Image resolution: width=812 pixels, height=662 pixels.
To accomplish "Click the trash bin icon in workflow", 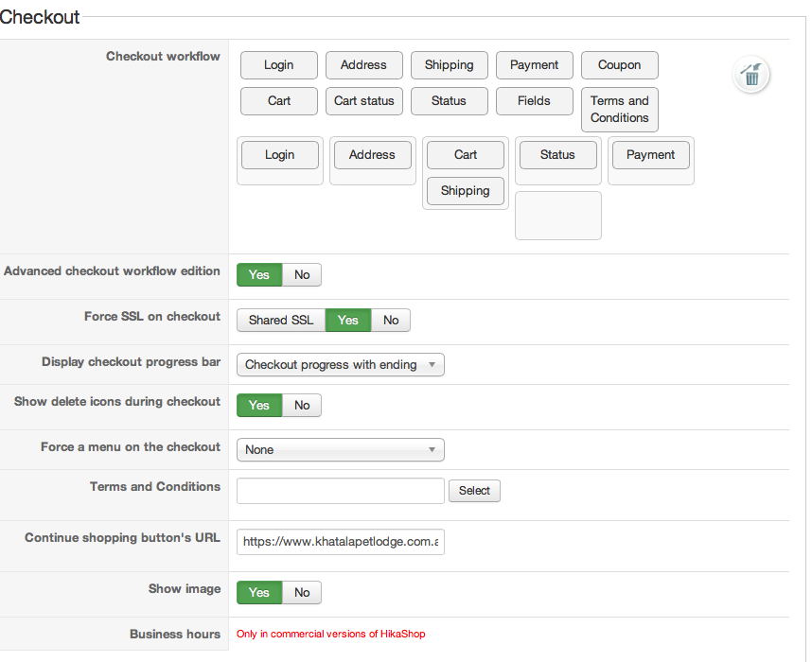I will coord(751,76).
